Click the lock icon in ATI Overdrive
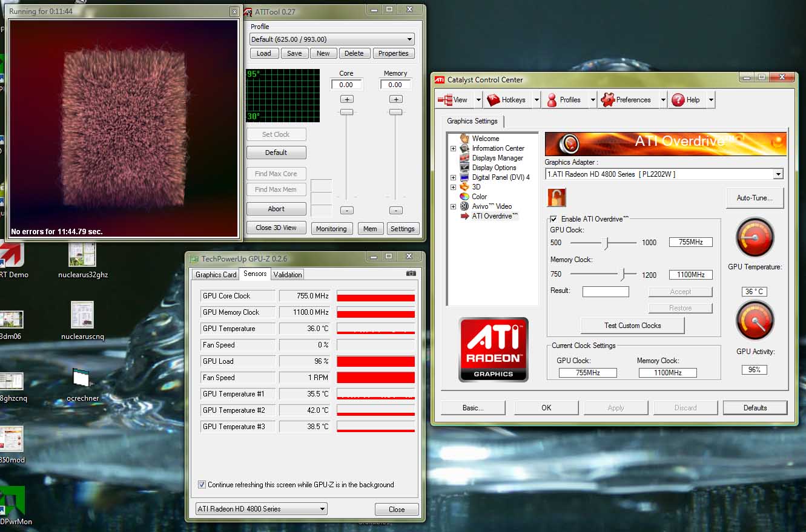Viewport: 806px width, 532px height. coord(556,197)
